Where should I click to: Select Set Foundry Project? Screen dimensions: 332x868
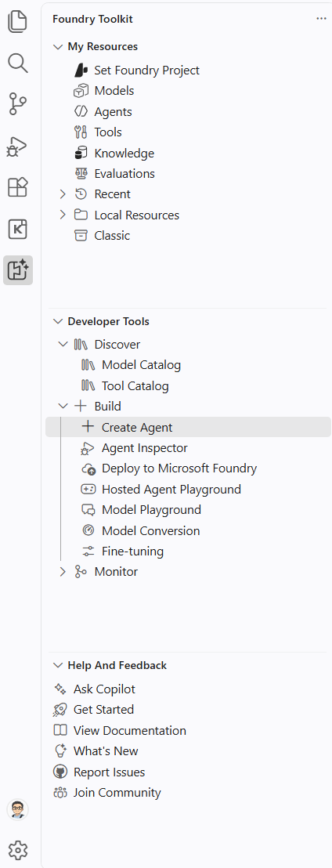coord(146,71)
